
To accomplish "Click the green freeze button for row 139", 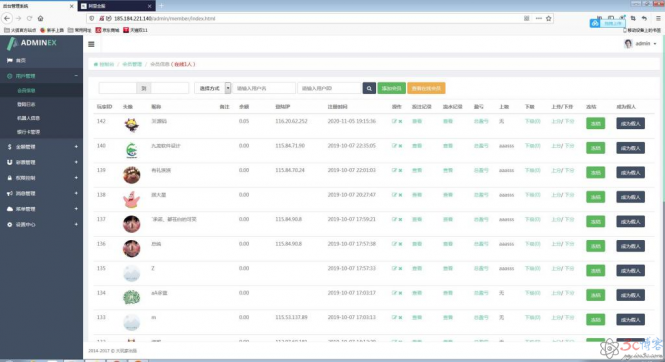I will (595, 173).
